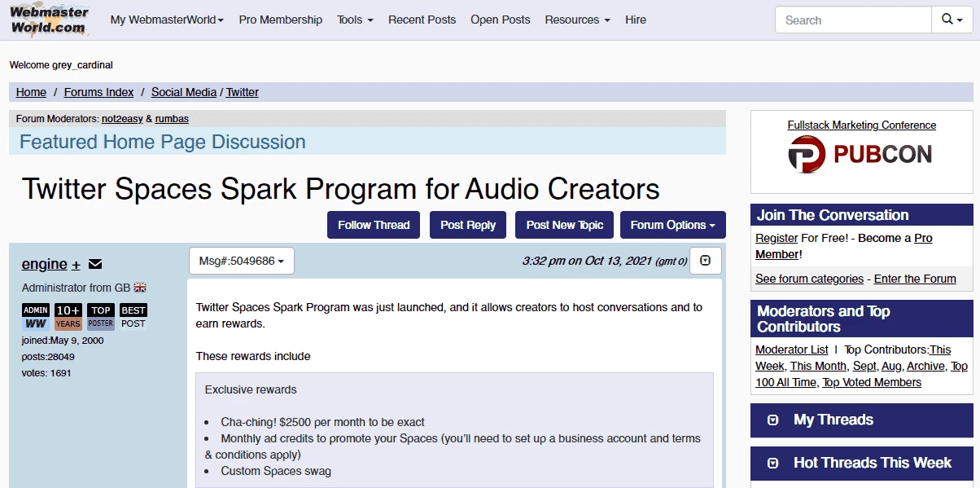Click the Register link
Screen dimensions: 980x488
point(777,238)
